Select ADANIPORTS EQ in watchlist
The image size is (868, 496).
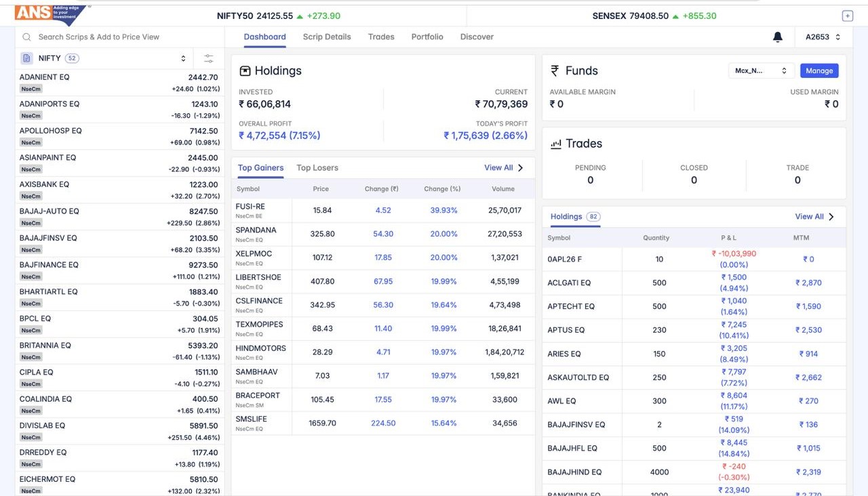pos(119,110)
